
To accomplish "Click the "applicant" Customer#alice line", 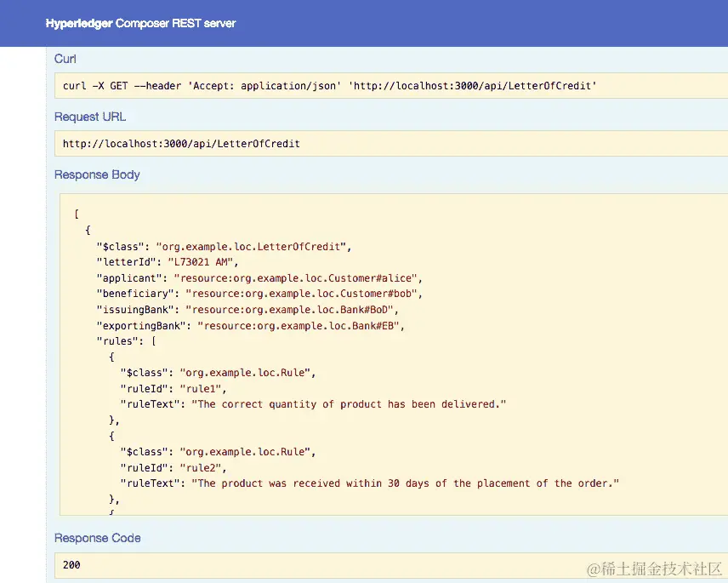I will coord(259,278).
